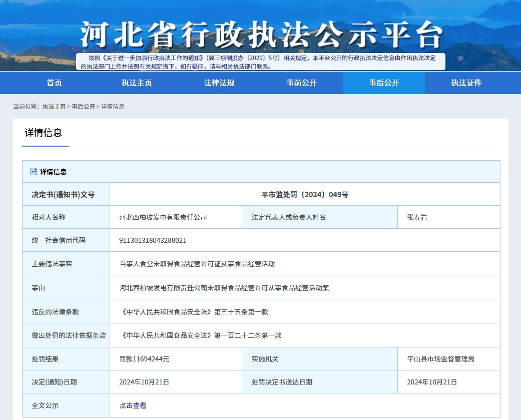Click the 处罚结果 label cell
Screen dimensions: 521x420
coord(66,359)
